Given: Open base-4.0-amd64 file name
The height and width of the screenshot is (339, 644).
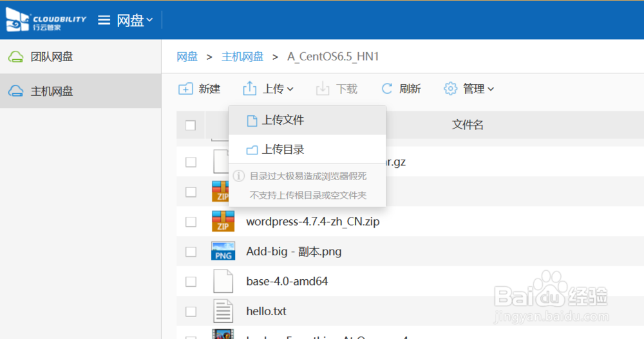Looking at the screenshot, I should click(287, 282).
